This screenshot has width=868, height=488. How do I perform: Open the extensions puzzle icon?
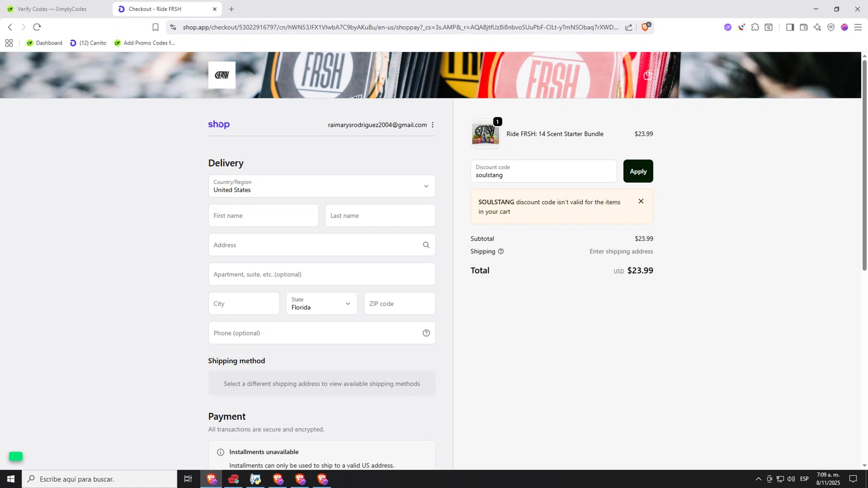pos(755,27)
